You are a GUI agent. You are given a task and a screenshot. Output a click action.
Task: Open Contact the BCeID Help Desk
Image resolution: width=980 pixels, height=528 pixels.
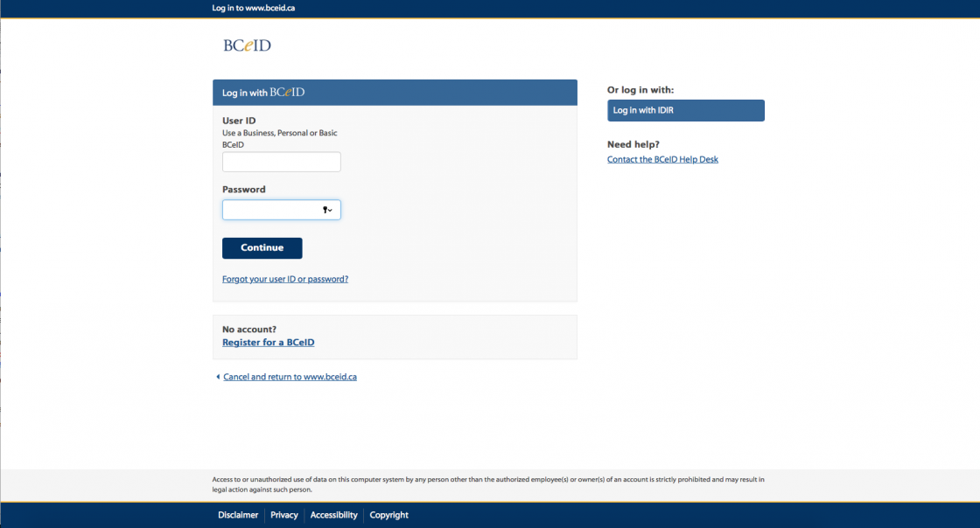click(x=662, y=159)
